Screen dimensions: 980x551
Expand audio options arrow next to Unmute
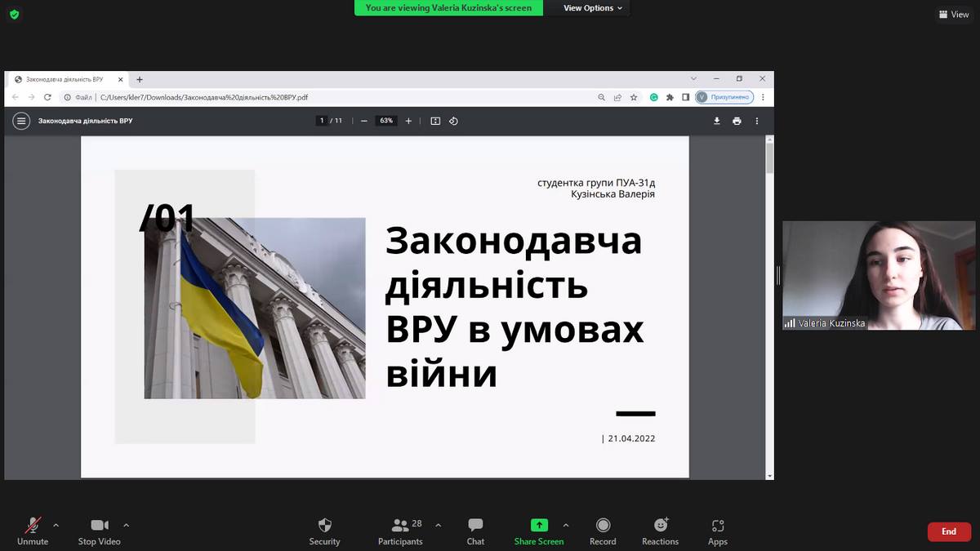point(56,525)
